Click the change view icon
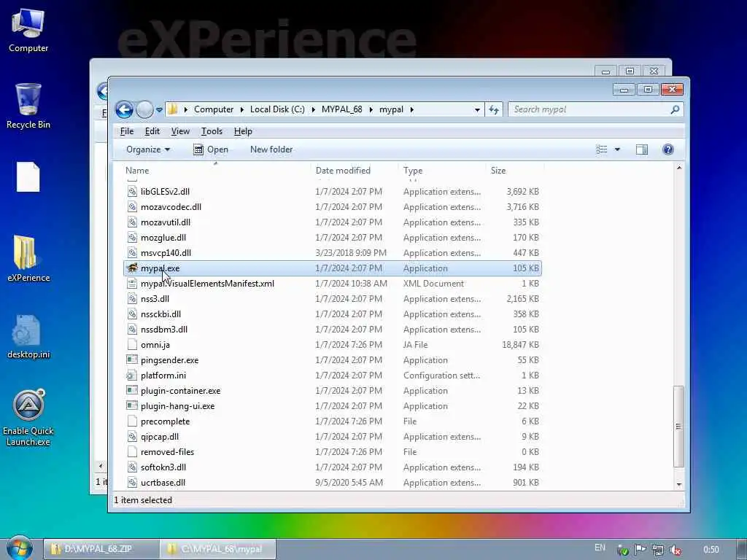Viewport: 747px width, 560px height. point(602,149)
